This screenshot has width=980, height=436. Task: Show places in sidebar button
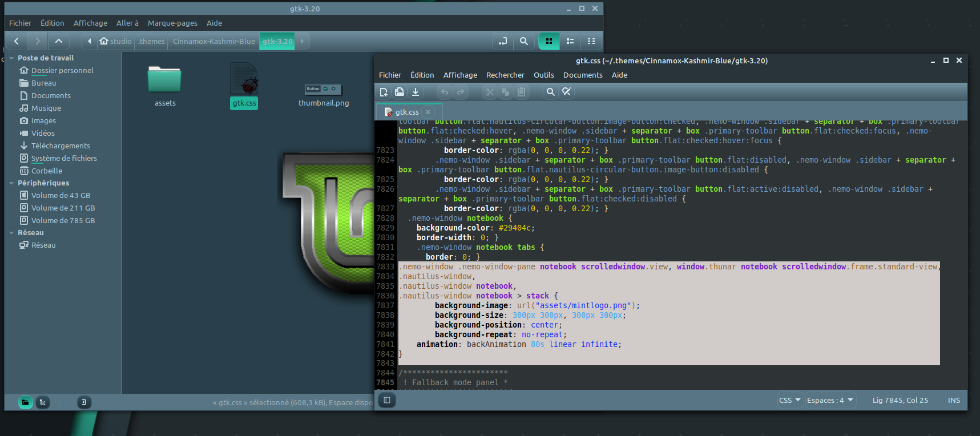tap(25, 402)
